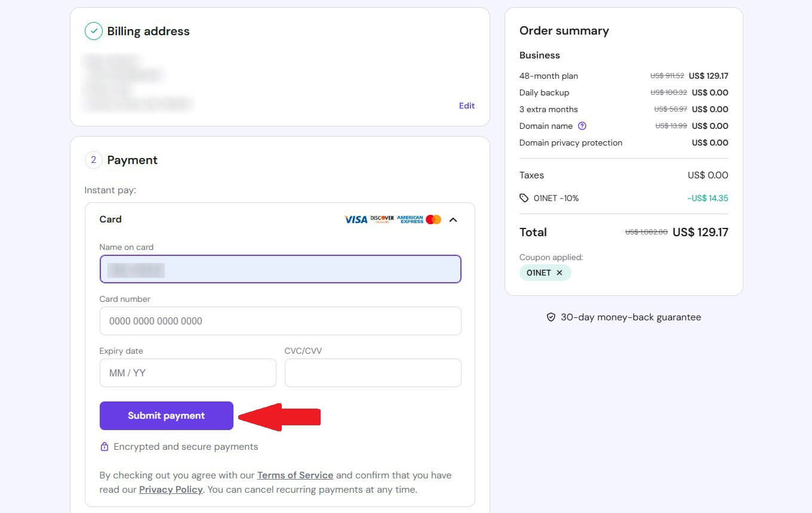
Task: Click the 30-day money-back guarantee shield icon
Action: [550, 317]
